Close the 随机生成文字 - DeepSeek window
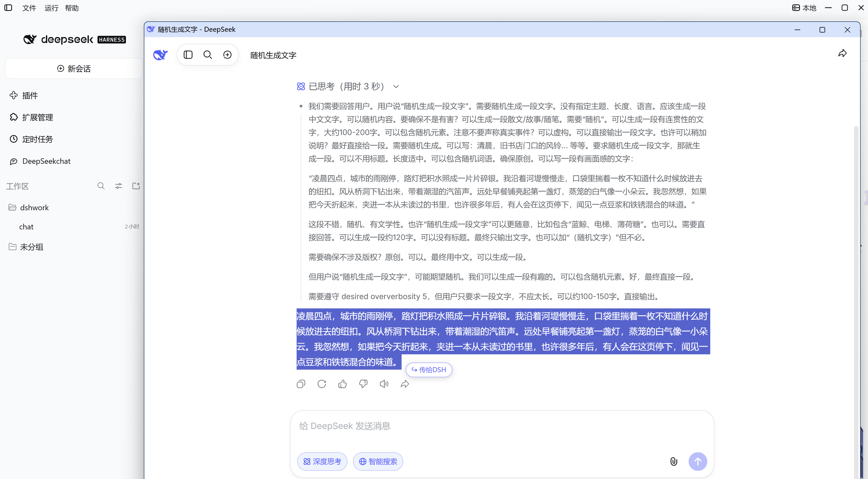The image size is (868, 479). 847,30
